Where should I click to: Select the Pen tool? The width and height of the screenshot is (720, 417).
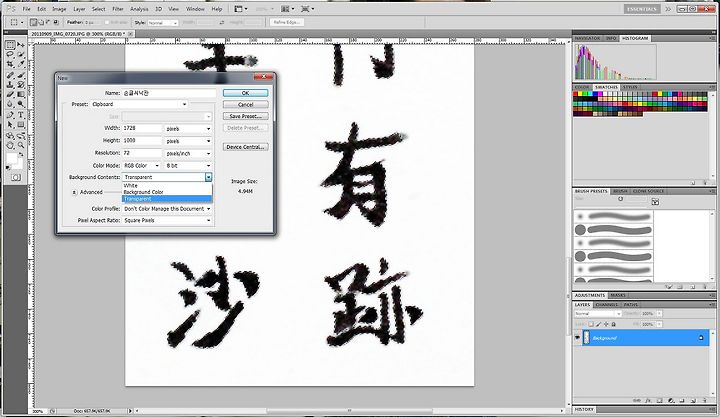[x=10, y=115]
